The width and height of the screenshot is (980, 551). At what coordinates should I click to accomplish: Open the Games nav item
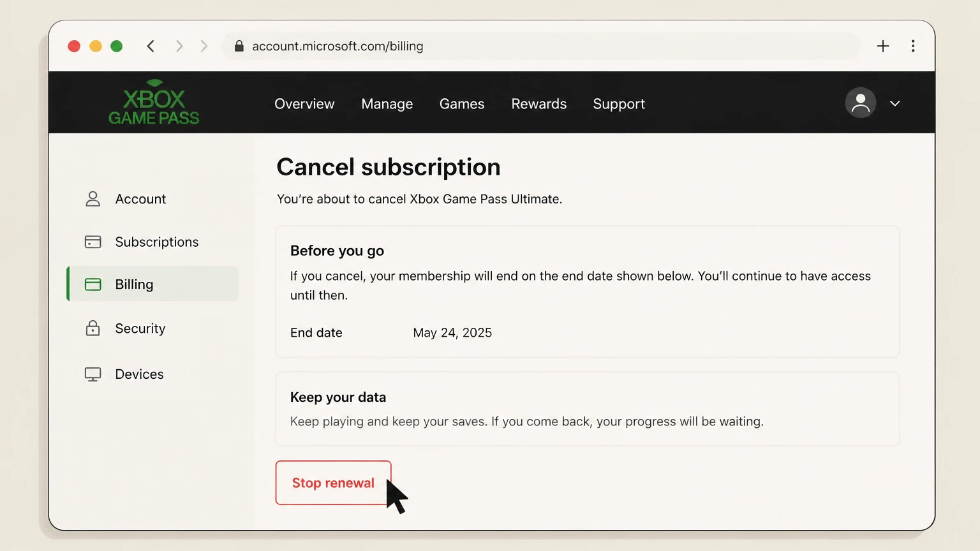pos(462,104)
